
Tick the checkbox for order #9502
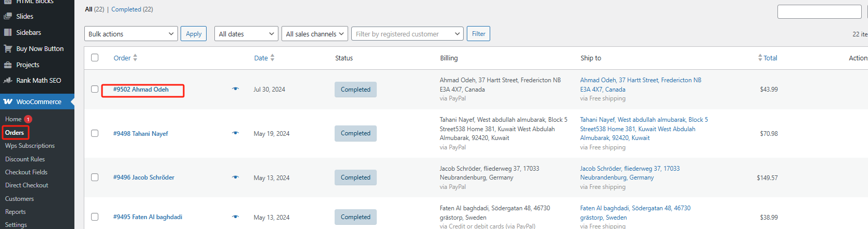coord(95,89)
